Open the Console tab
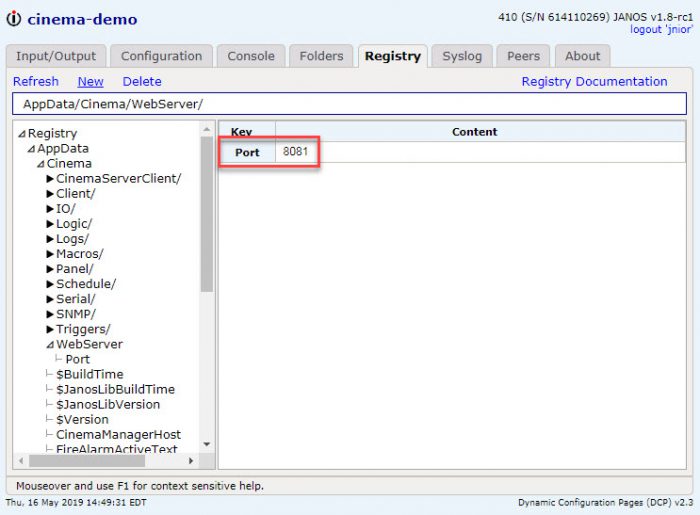 pyautogui.click(x=251, y=56)
